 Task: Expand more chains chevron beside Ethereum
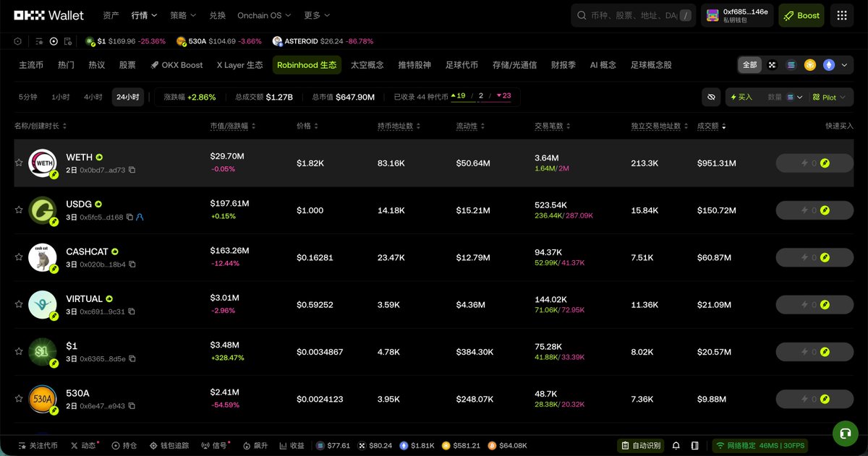point(844,65)
